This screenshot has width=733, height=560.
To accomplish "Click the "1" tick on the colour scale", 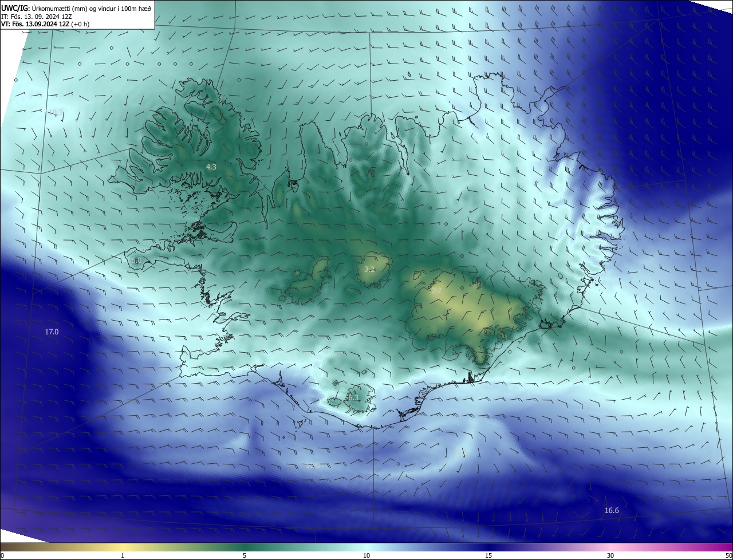I will 123,555.
